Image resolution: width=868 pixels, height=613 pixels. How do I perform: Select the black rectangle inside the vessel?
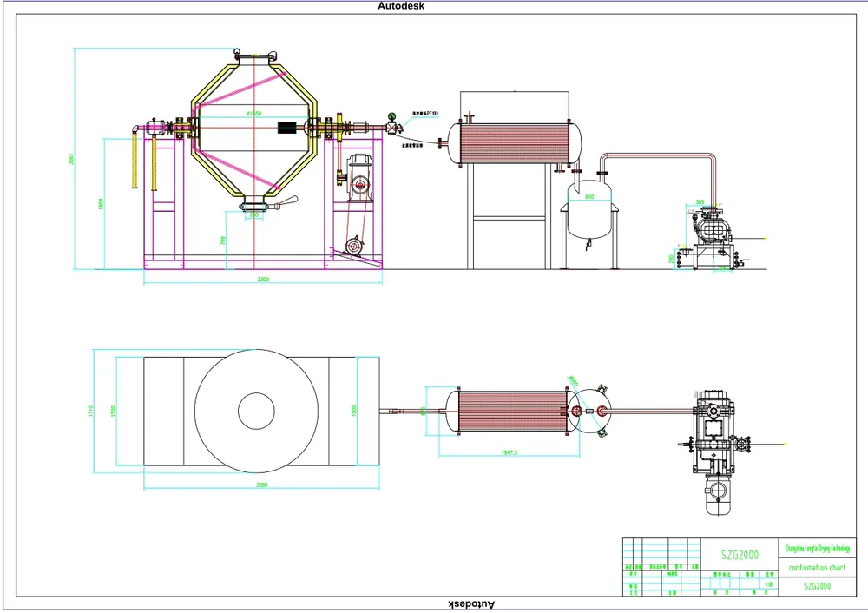pos(286,128)
